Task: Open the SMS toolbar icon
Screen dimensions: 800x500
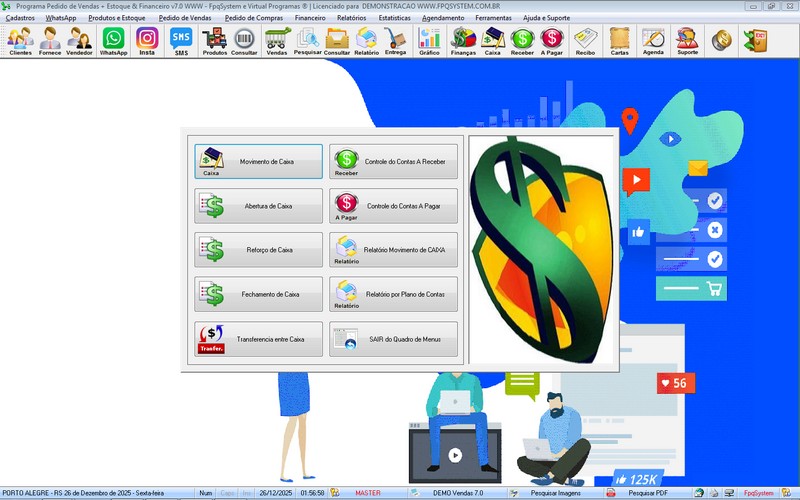Action: click(181, 41)
